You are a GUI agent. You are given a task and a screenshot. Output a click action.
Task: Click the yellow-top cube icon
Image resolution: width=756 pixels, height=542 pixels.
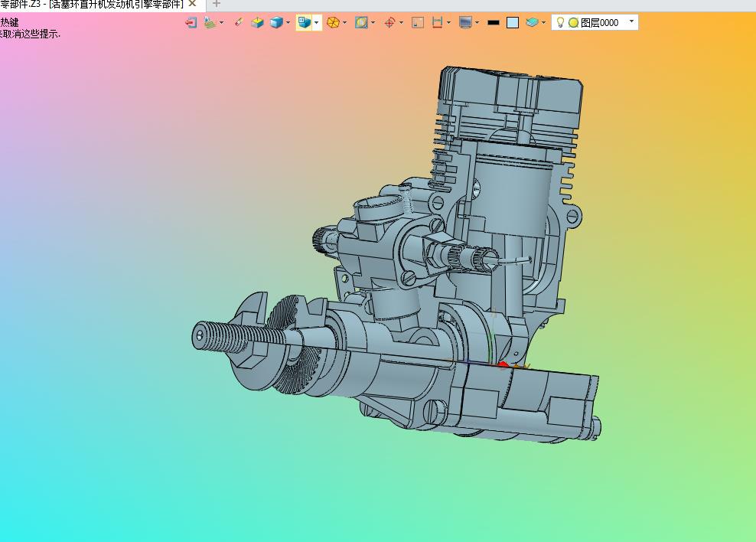click(257, 23)
